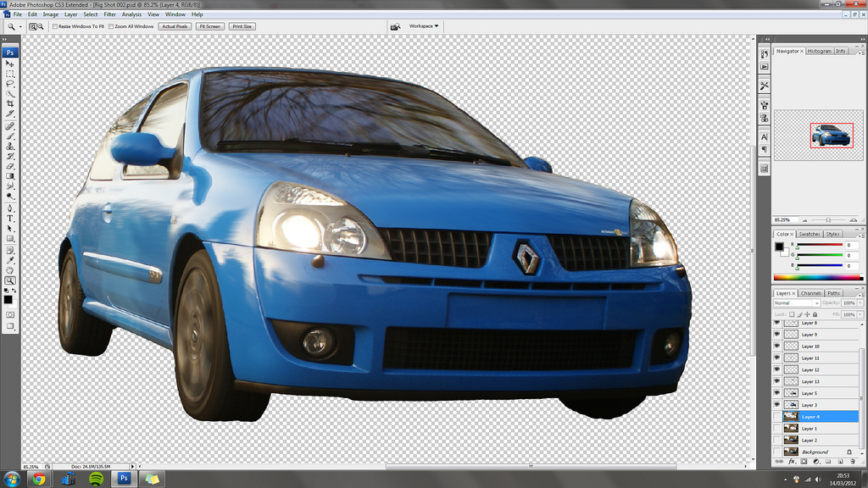Screen dimensions: 868x488
Task: Show Layer 4 by clicking its visibility box
Action: pyautogui.click(x=776, y=417)
